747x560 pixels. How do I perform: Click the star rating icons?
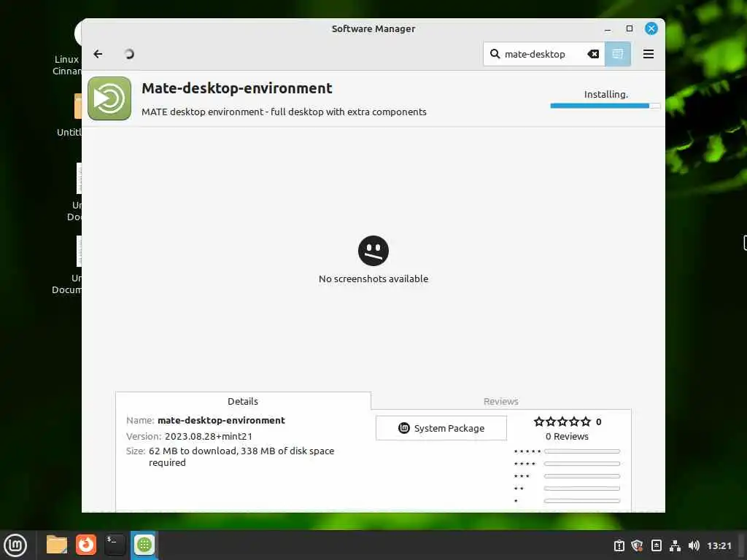(562, 421)
